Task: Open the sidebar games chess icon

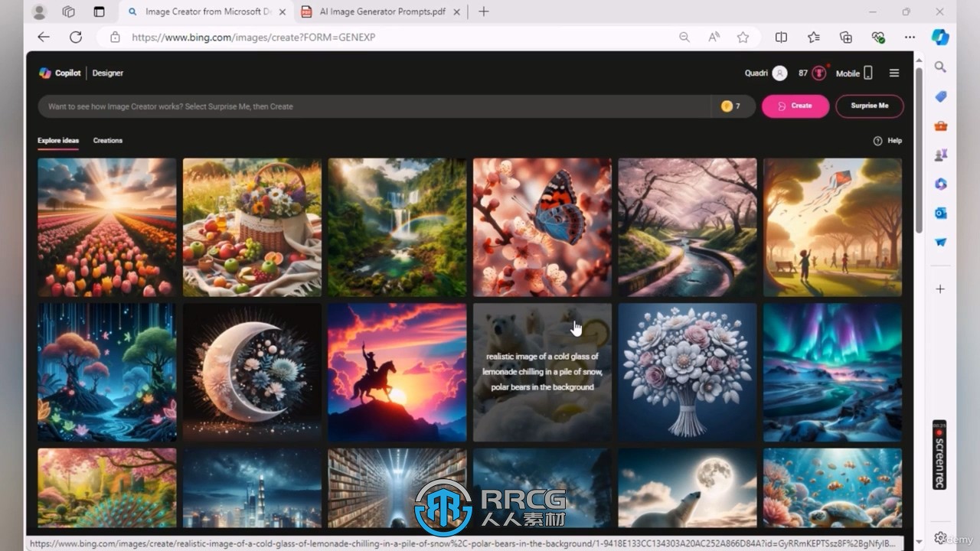Action: tap(940, 155)
